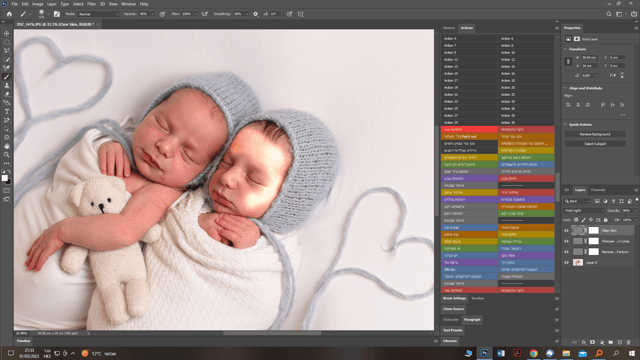This screenshot has height=360, width=640.
Task: Filter layers by type layers T icon
Action: pos(613,201)
